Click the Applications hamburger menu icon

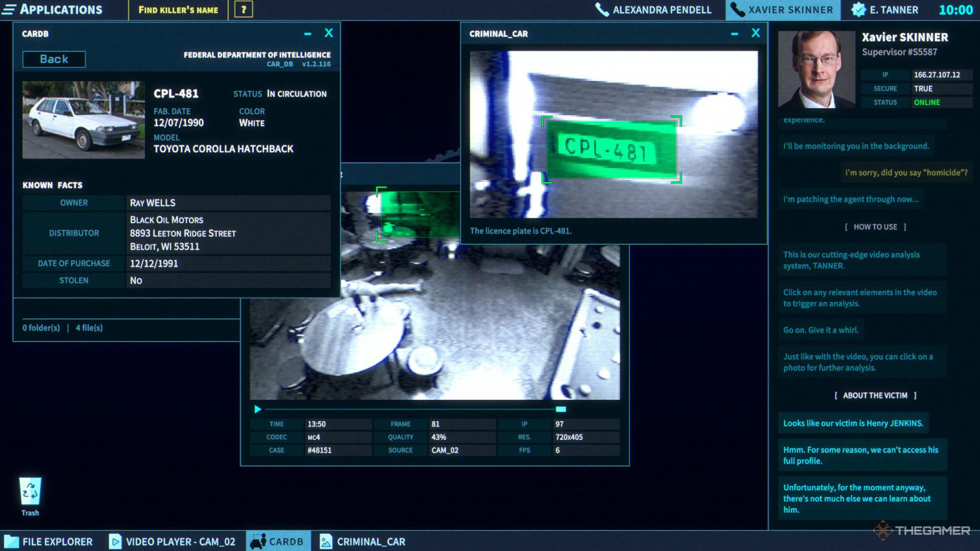[11, 10]
